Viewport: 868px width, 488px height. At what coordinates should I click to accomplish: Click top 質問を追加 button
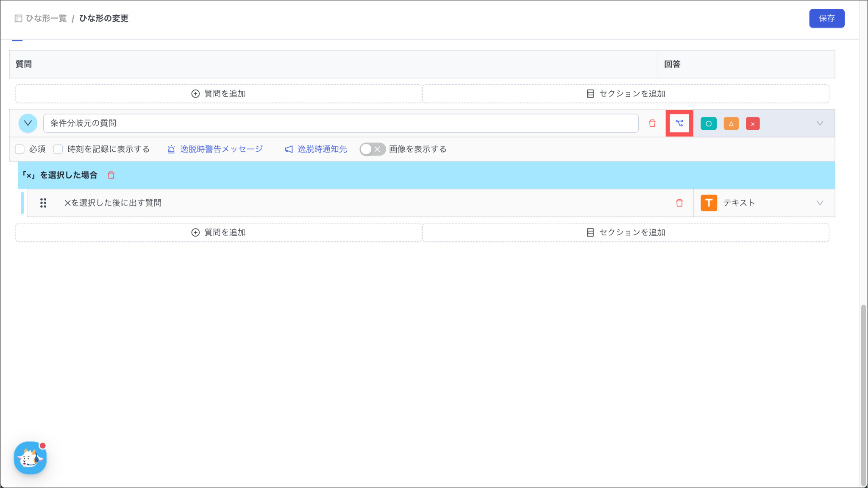[219, 94]
